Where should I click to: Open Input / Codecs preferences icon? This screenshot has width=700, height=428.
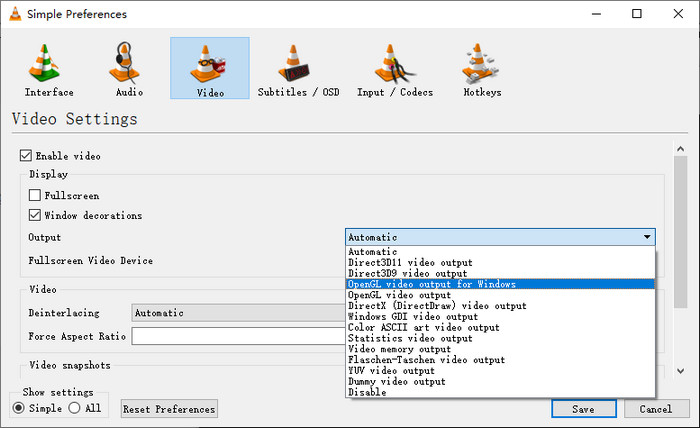(x=395, y=64)
